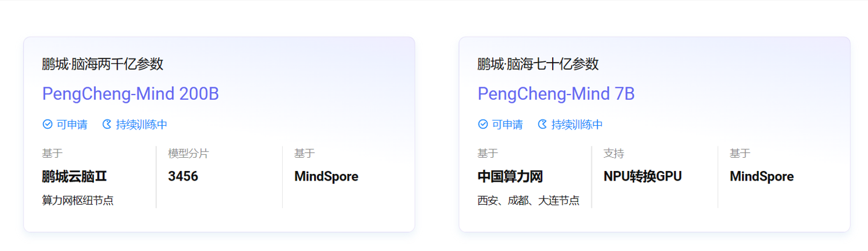Open the PengCheng-Mind 7B model link
Viewport: 868px width, 251px height.
click(556, 94)
